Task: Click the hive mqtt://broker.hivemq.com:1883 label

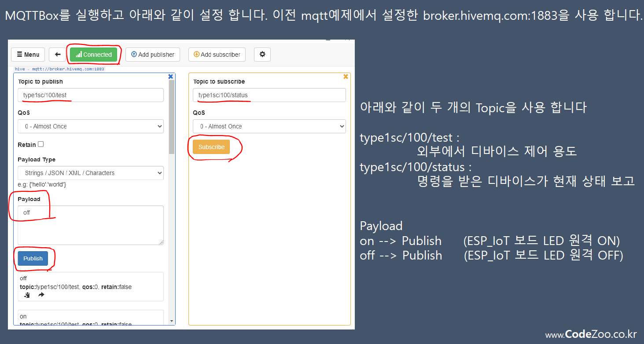Action: coord(59,69)
